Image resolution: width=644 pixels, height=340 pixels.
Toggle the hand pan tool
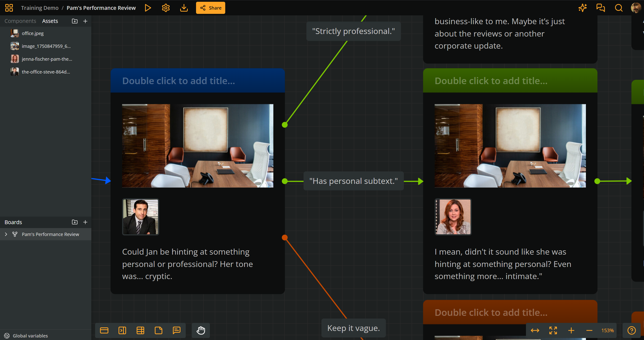(x=201, y=330)
